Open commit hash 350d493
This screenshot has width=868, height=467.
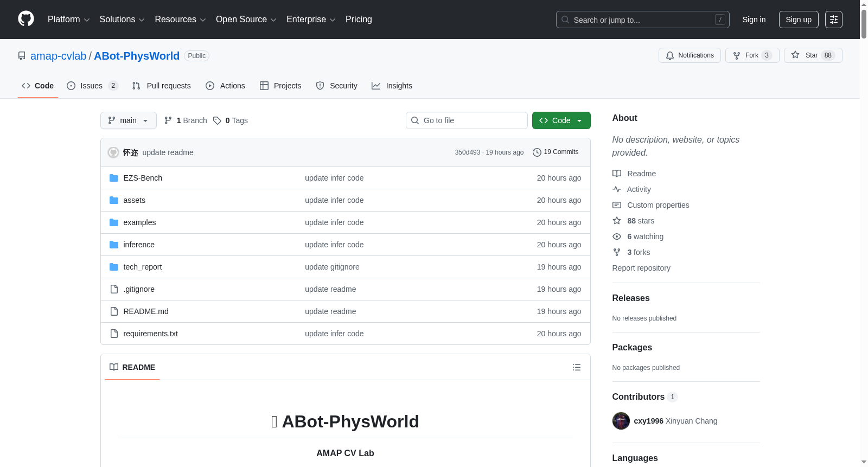point(468,152)
